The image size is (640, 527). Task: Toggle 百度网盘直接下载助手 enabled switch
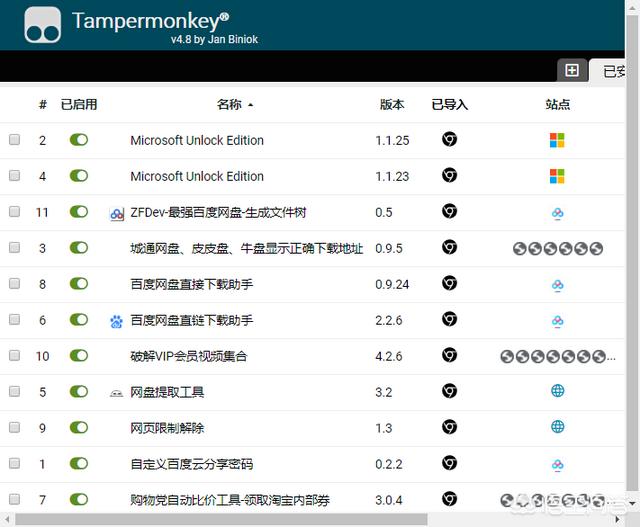(x=79, y=283)
